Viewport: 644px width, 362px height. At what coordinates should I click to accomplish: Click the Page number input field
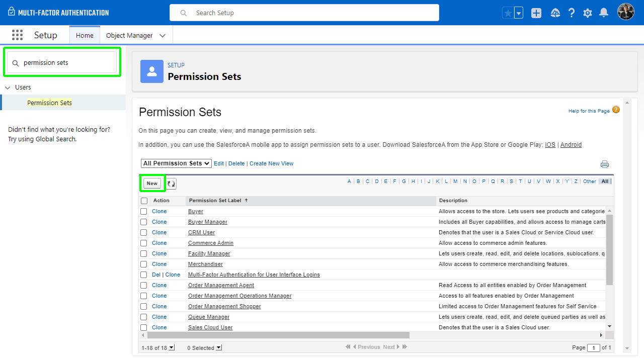point(594,348)
